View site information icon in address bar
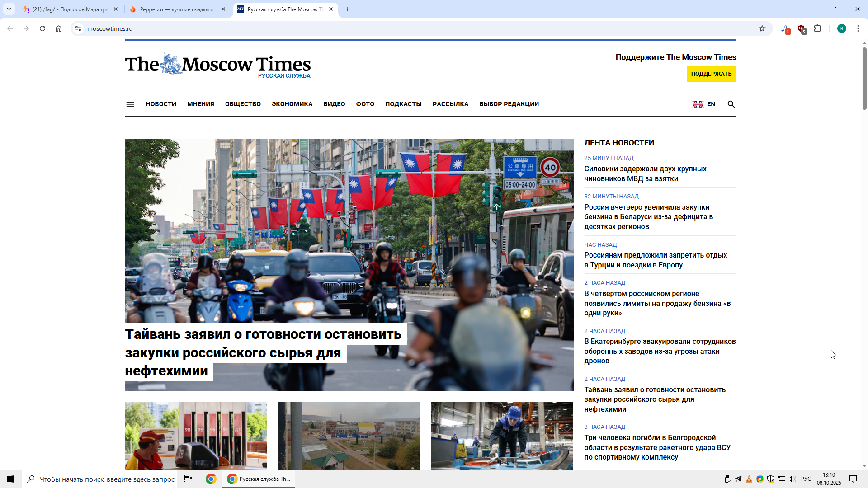The image size is (868, 488). point(78,28)
